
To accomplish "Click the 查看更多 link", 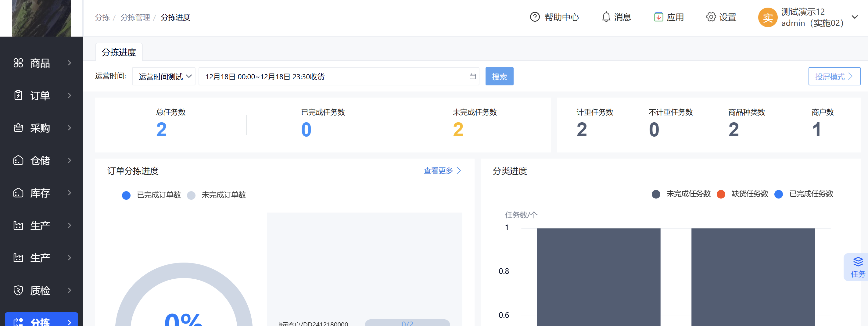I will pos(442,171).
